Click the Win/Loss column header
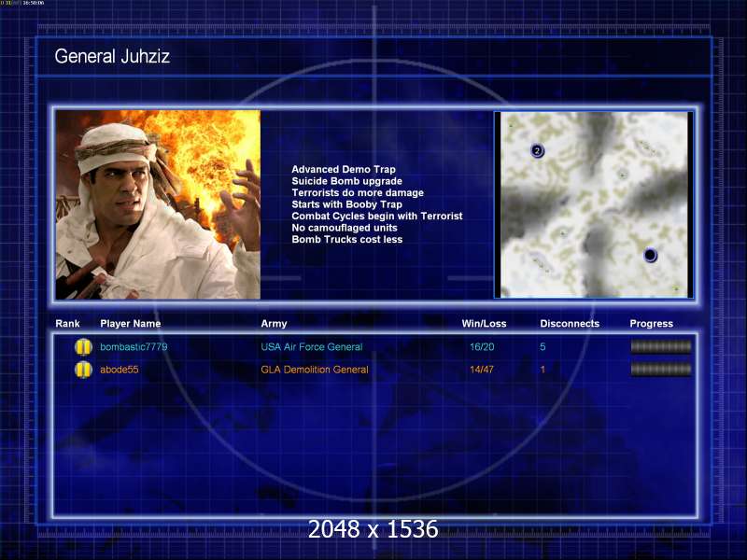 coord(484,323)
